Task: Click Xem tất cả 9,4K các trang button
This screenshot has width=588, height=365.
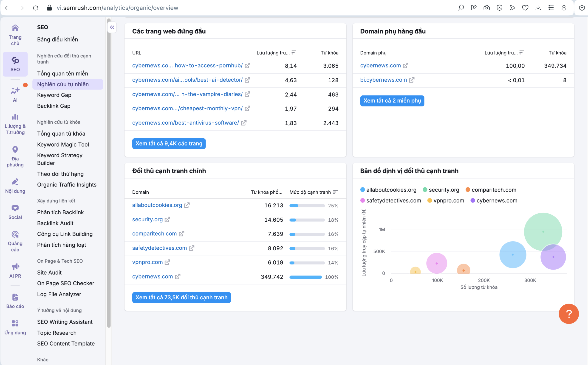Action: 169,144
